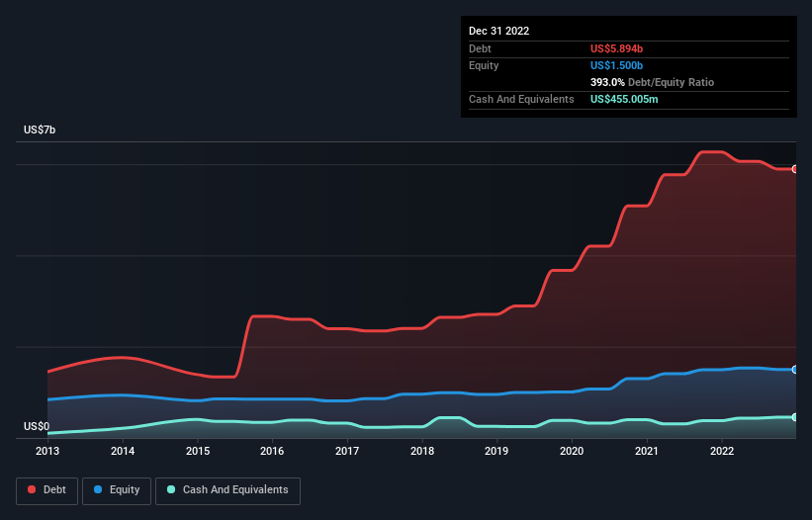
Task: Click the 2014 x-axis label
Action: pyautogui.click(x=123, y=451)
